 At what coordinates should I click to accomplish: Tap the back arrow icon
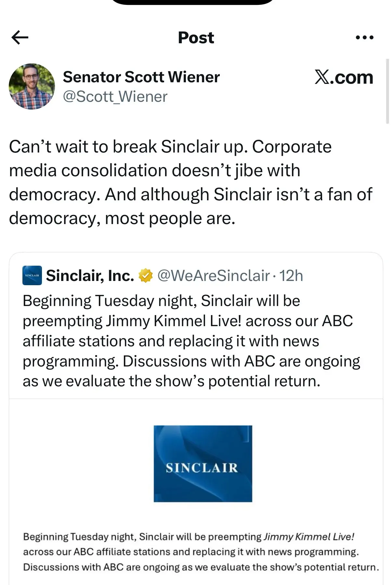point(20,37)
